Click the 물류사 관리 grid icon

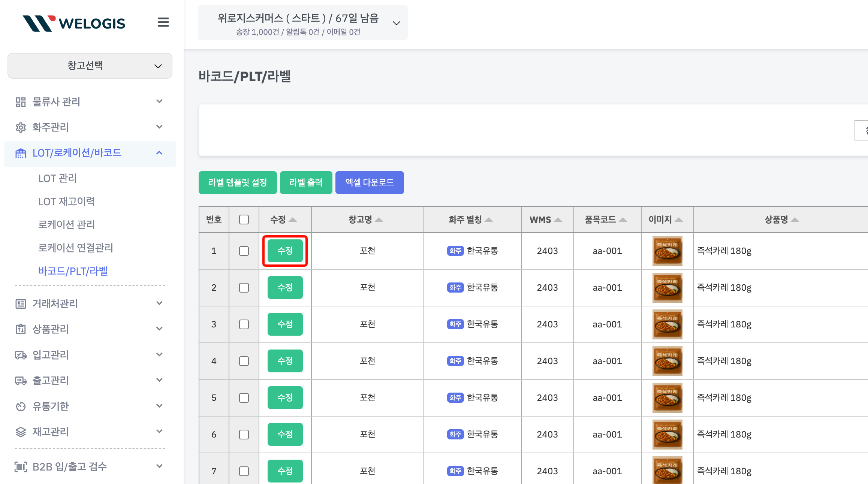[21, 102]
